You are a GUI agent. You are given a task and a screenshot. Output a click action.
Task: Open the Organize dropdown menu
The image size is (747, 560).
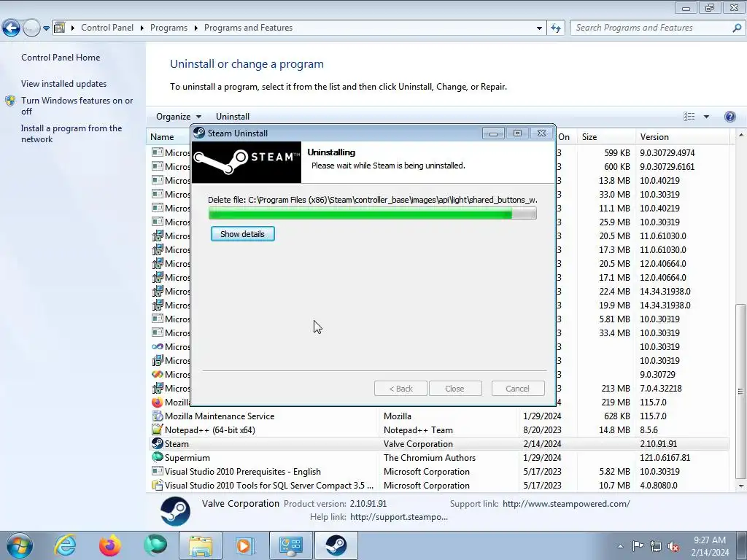179,117
